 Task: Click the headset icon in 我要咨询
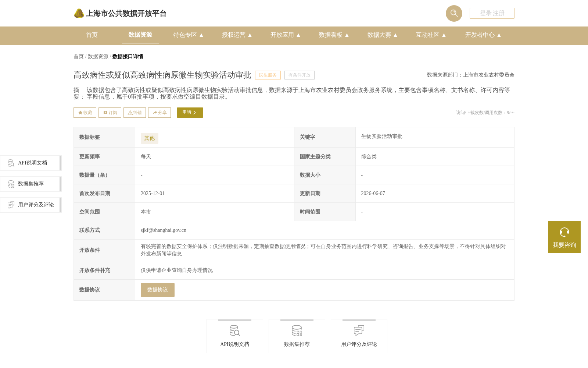tap(564, 232)
